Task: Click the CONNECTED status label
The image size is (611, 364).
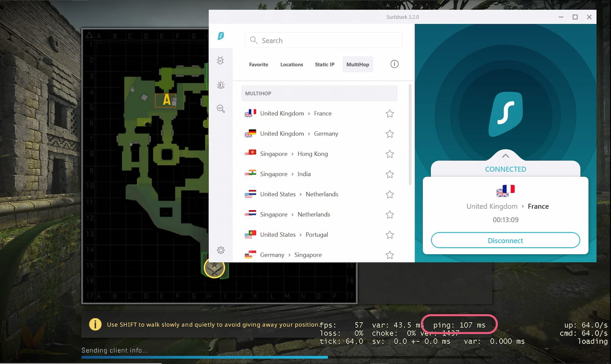Action: [506, 169]
